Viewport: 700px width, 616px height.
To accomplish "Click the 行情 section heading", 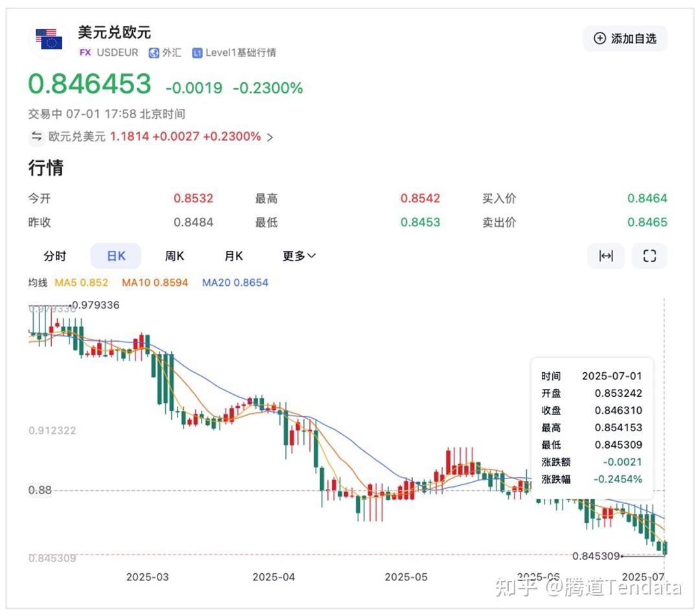I will coord(46,167).
